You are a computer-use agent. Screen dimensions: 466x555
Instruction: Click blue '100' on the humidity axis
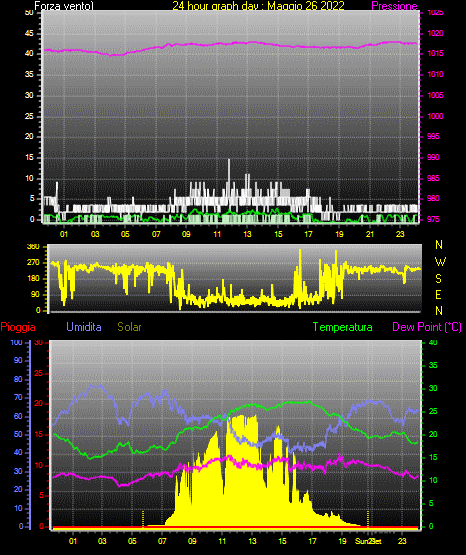[x=16, y=342]
